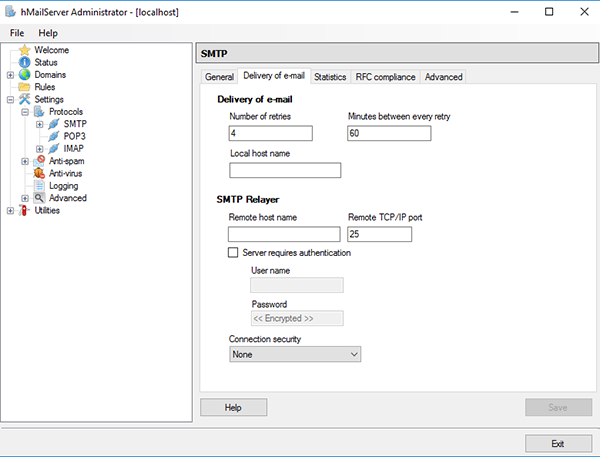The width and height of the screenshot is (600, 457).
Task: Expand the Advanced tree node
Action: 25,198
